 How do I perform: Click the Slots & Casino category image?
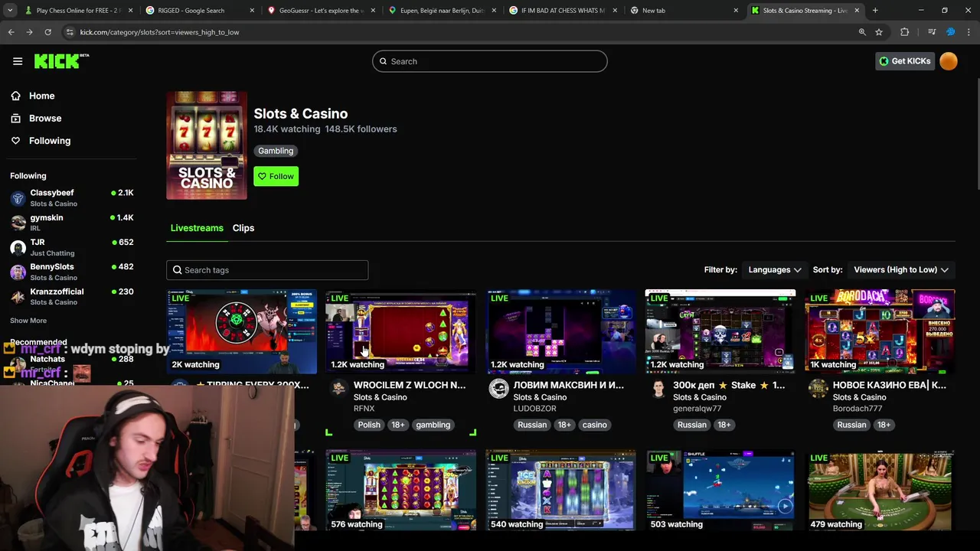207,145
